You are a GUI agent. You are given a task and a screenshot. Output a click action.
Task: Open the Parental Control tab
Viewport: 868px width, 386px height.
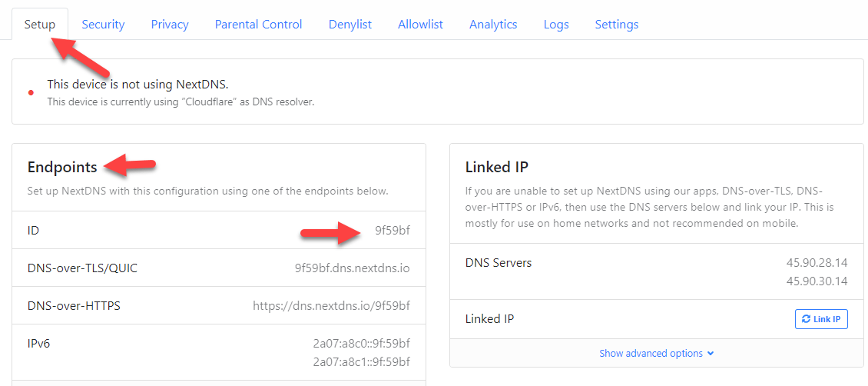point(259,25)
